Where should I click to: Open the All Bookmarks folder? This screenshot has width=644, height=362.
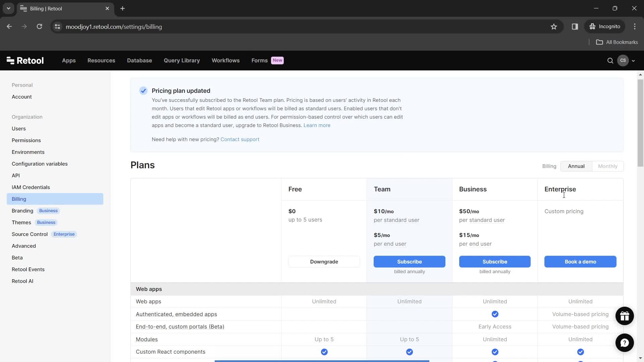tap(617, 42)
